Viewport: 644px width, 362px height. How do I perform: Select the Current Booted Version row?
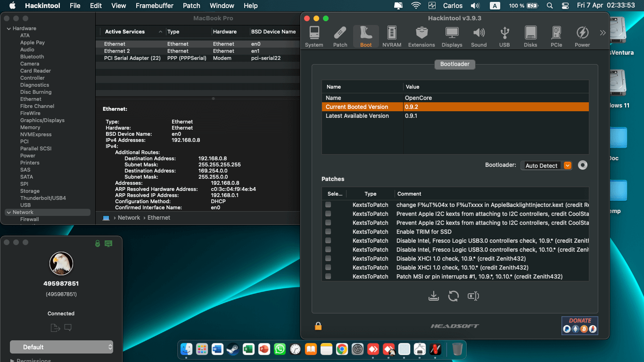455,107
